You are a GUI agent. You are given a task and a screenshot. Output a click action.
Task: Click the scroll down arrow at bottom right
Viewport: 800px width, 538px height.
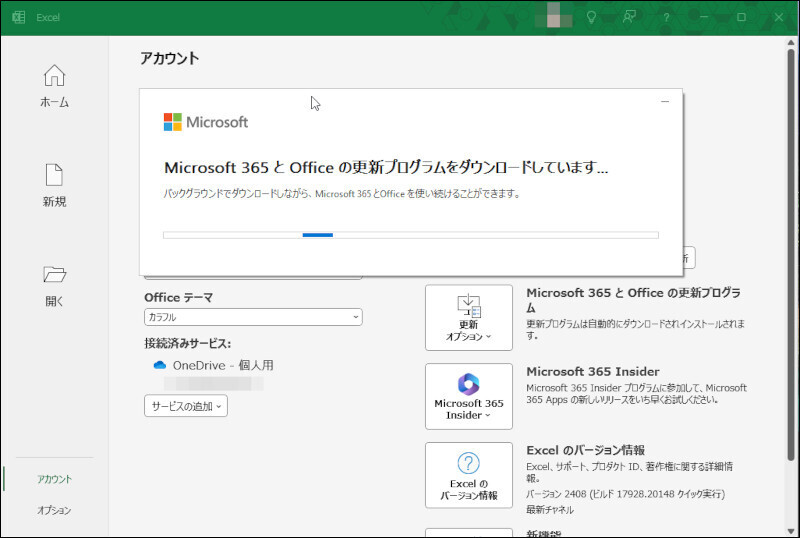[791, 531]
